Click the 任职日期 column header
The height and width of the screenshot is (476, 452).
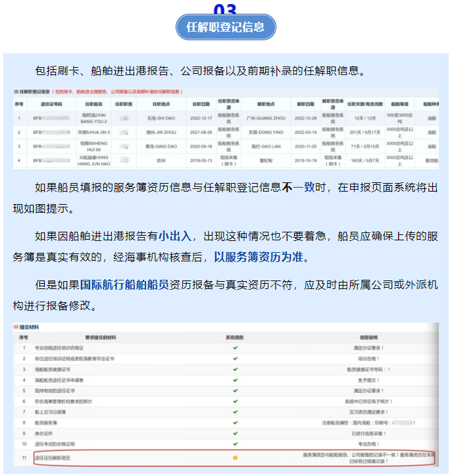[201, 104]
